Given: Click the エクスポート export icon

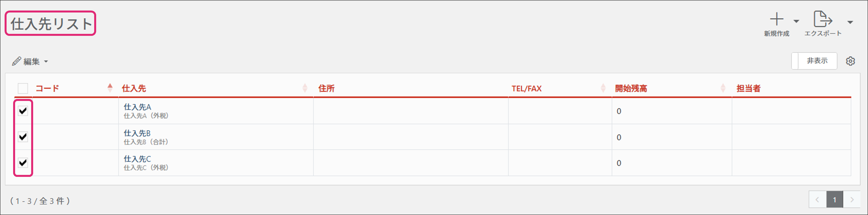Looking at the screenshot, I should coord(822,19).
